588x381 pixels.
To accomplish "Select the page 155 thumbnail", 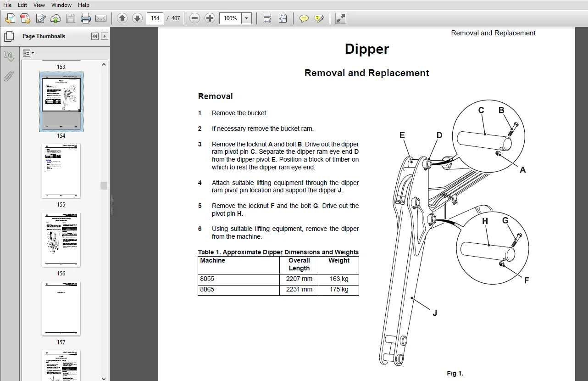I will (61, 171).
